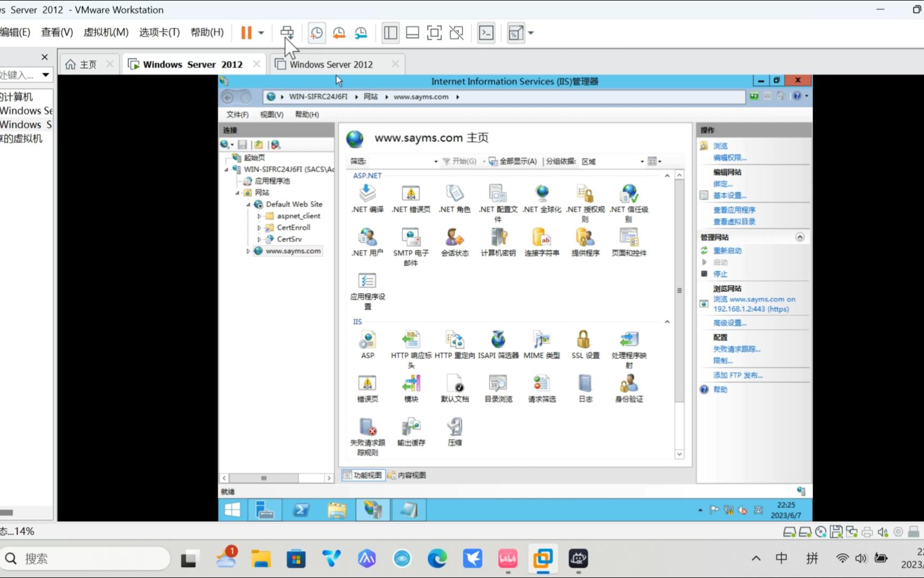Click the 停止 site action
Screen dimensions: 924x578
(720, 274)
